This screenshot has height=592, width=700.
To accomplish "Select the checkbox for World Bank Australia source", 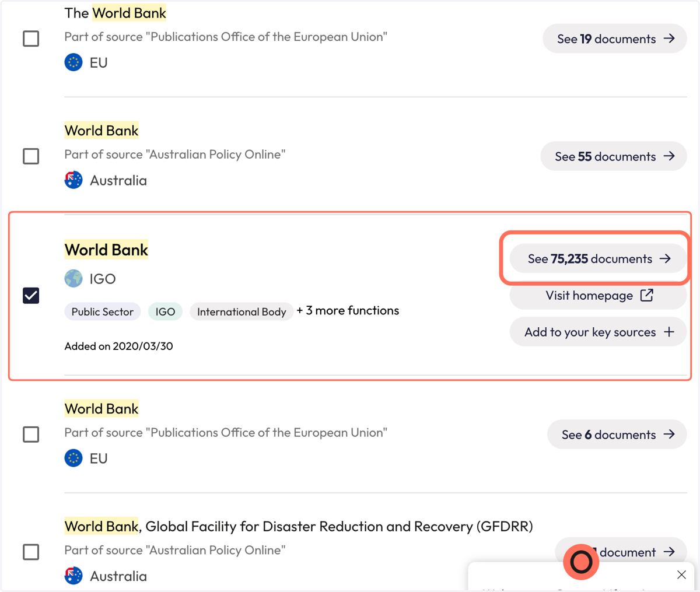I will [31, 156].
